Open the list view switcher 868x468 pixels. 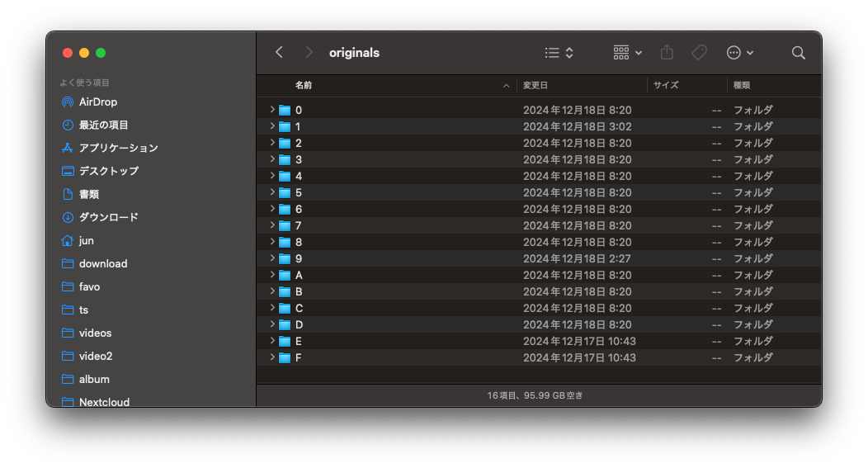(x=559, y=53)
